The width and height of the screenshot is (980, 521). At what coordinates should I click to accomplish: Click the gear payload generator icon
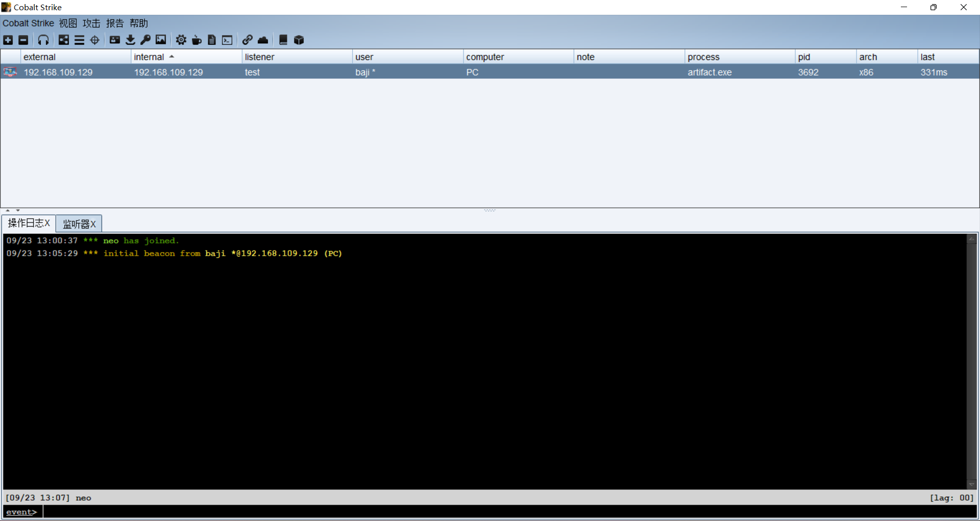click(x=181, y=40)
